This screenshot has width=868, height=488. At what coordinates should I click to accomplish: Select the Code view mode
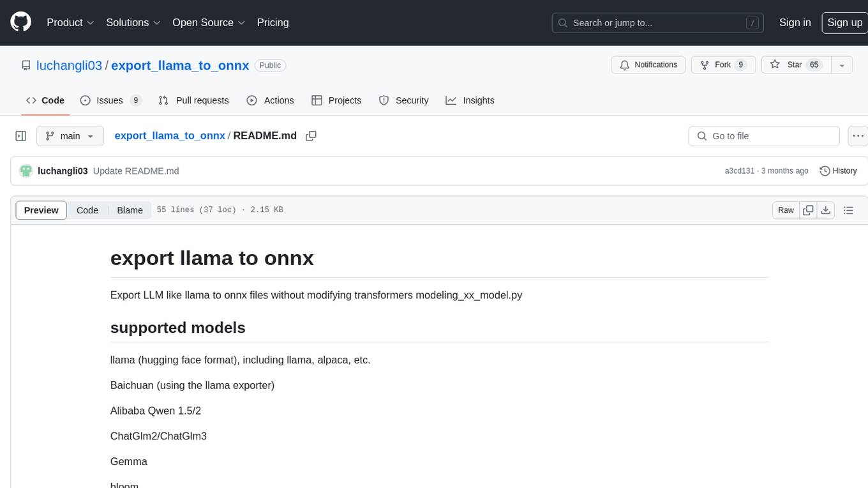tap(87, 210)
